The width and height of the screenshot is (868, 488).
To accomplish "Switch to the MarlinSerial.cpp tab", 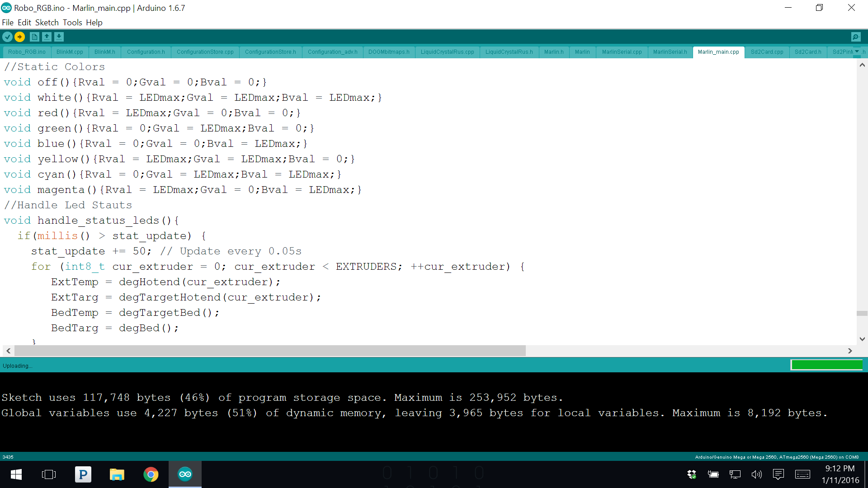I will [622, 52].
